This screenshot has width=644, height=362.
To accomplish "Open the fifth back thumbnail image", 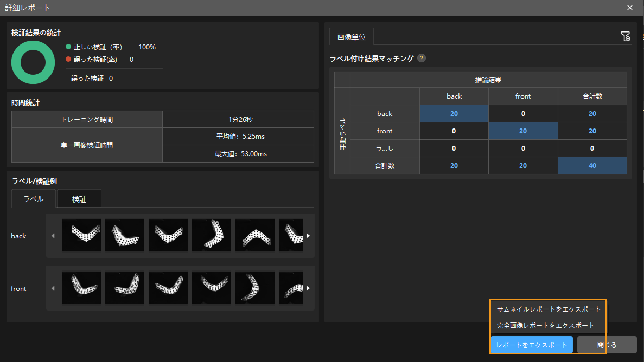I will 254,235.
